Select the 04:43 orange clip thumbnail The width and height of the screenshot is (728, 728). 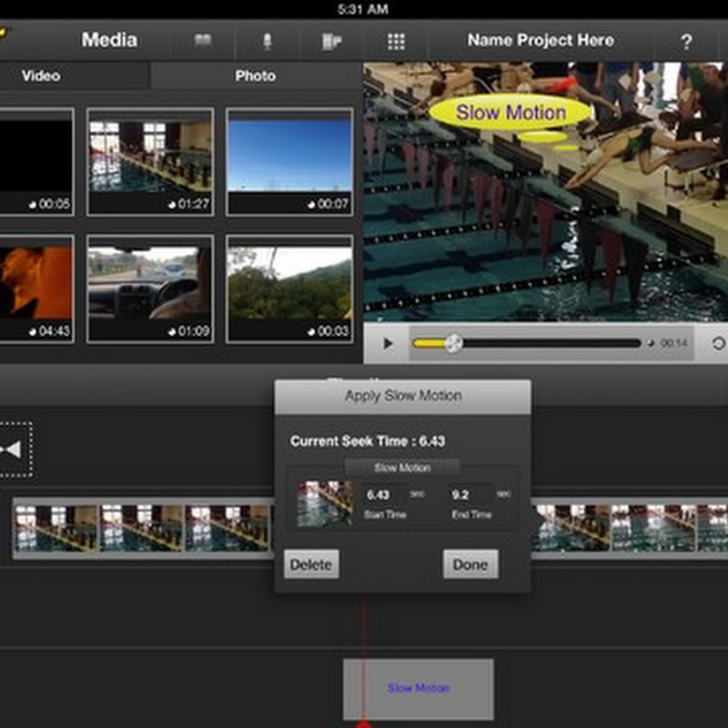pos(36,288)
